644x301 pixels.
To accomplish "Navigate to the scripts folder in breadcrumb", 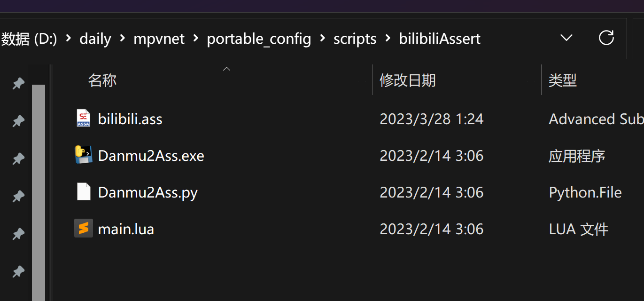I will (x=355, y=39).
